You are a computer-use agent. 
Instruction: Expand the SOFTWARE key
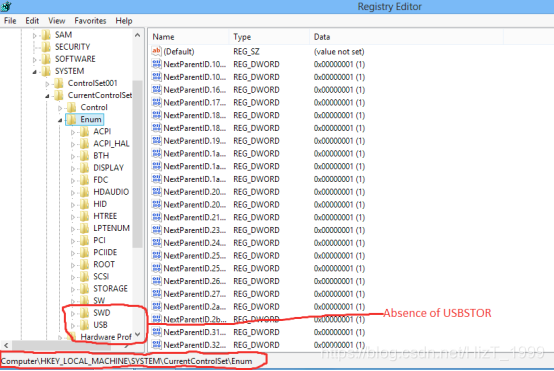coord(35,59)
